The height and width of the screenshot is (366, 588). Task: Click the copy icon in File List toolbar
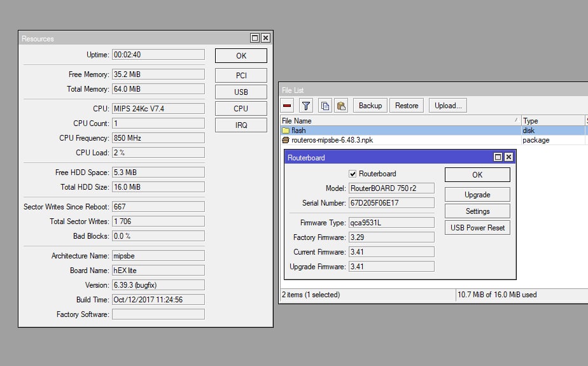[325, 106]
